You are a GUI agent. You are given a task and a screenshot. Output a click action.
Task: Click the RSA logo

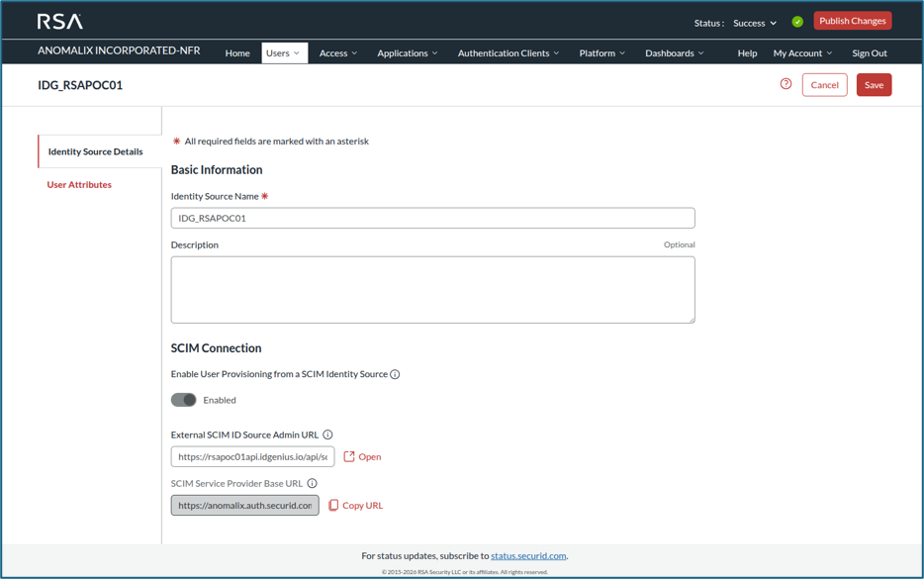point(60,22)
